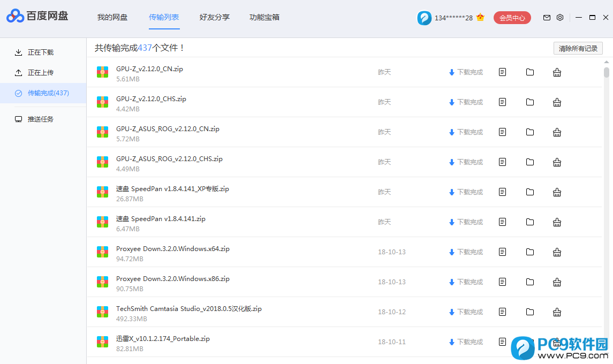Clear the GPU-Z_v2.12.0_CN.zip record with the broom icon

557,72
